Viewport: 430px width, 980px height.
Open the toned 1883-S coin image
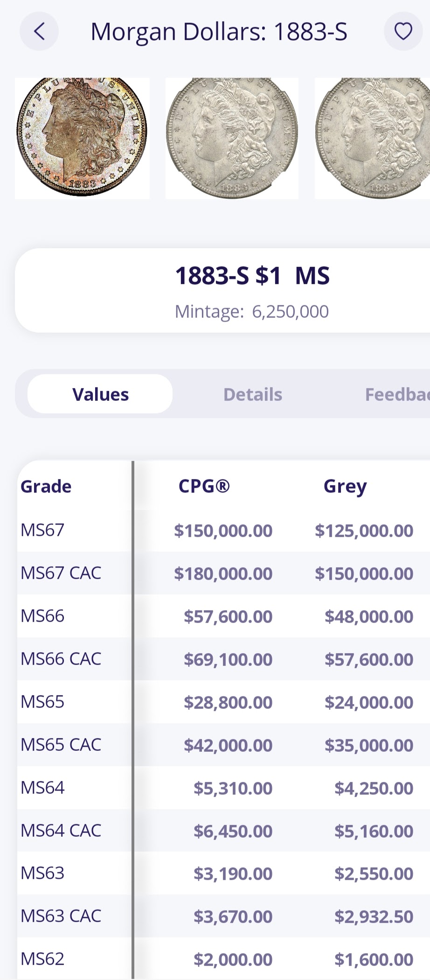(x=82, y=138)
